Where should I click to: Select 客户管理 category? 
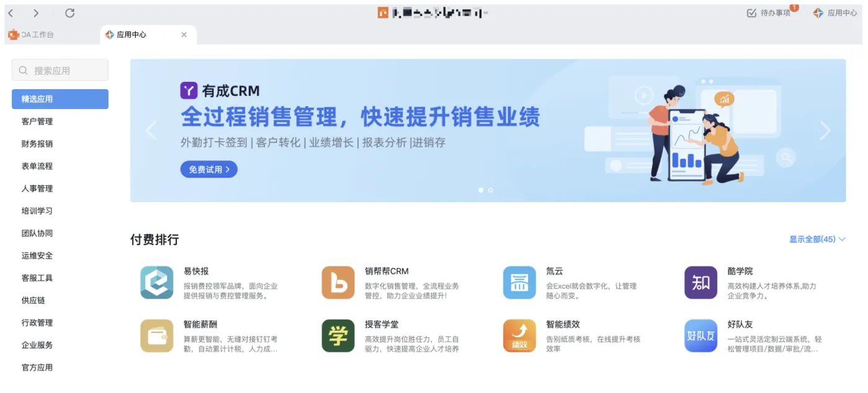[x=37, y=121]
